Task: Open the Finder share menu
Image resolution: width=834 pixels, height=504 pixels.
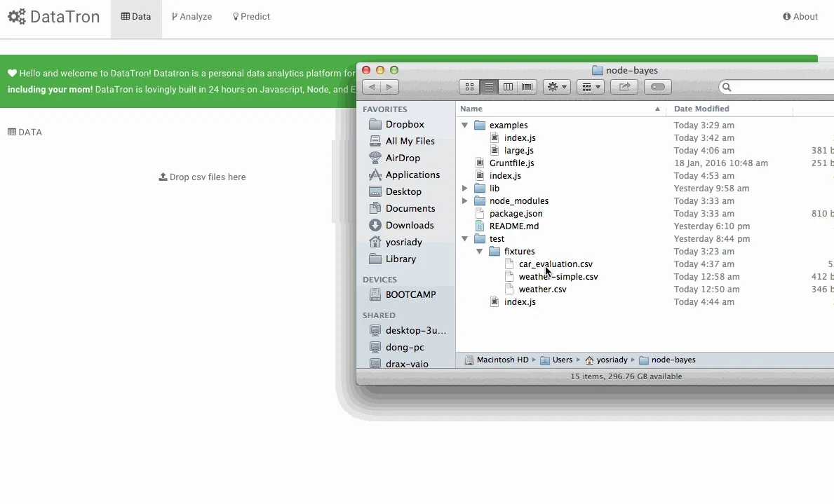Action: pyautogui.click(x=624, y=87)
